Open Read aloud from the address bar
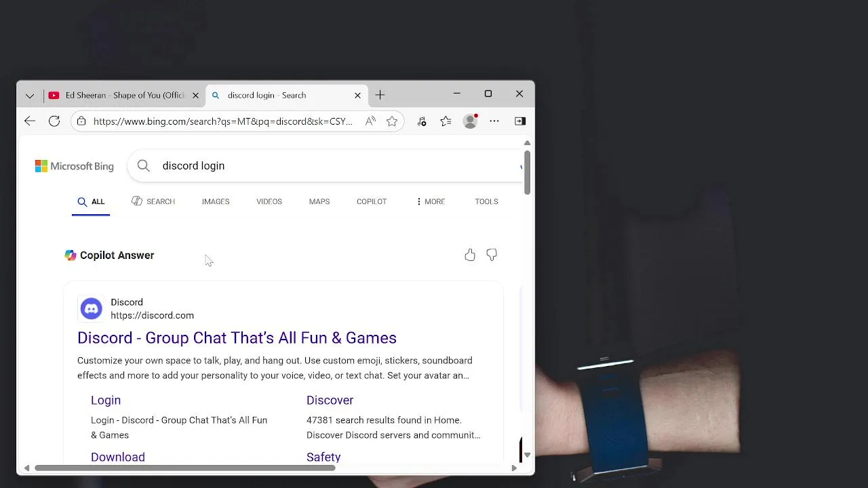 tap(370, 121)
